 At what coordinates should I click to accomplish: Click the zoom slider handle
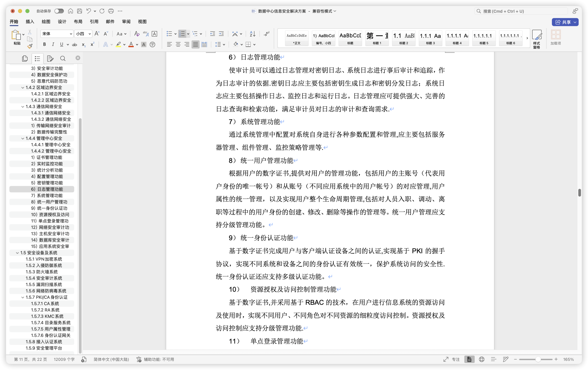538,359
